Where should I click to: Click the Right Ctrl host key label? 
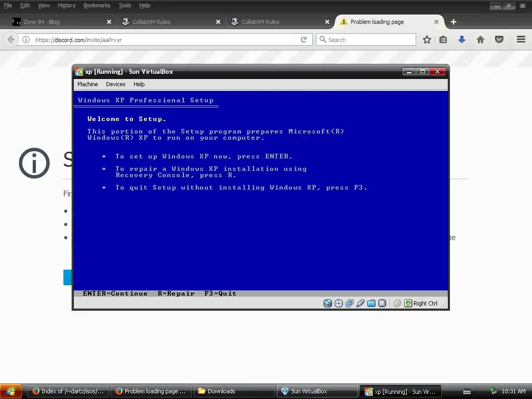click(425, 303)
